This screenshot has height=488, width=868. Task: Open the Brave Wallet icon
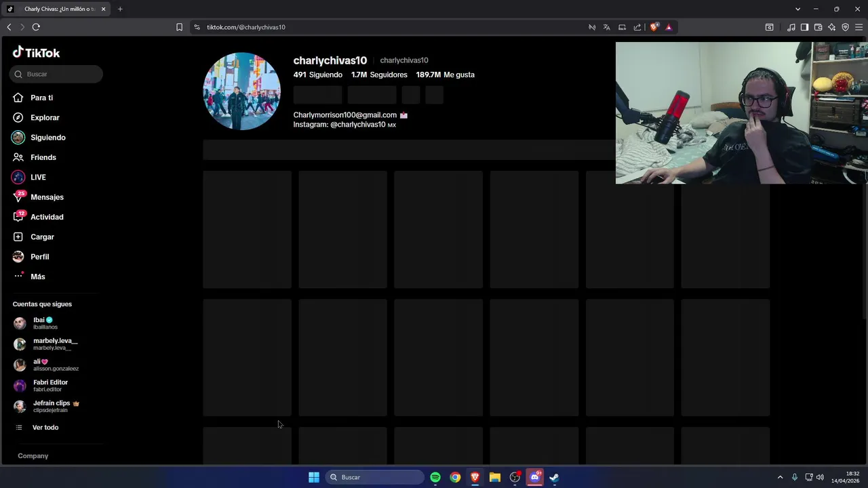(818, 27)
